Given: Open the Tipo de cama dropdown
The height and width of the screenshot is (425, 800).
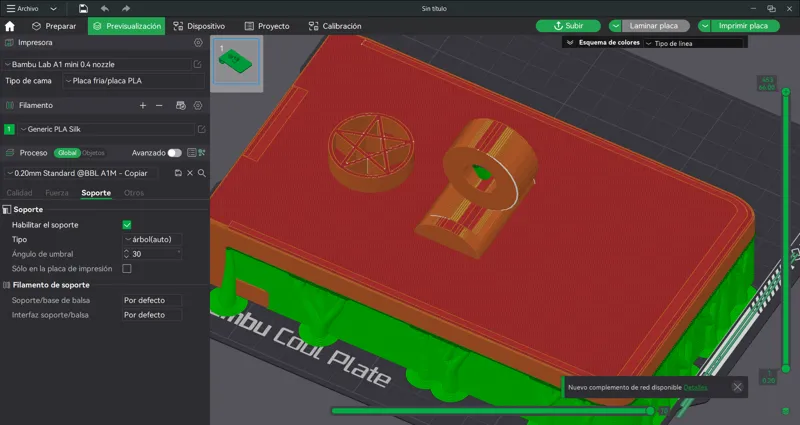Looking at the screenshot, I should (134, 81).
